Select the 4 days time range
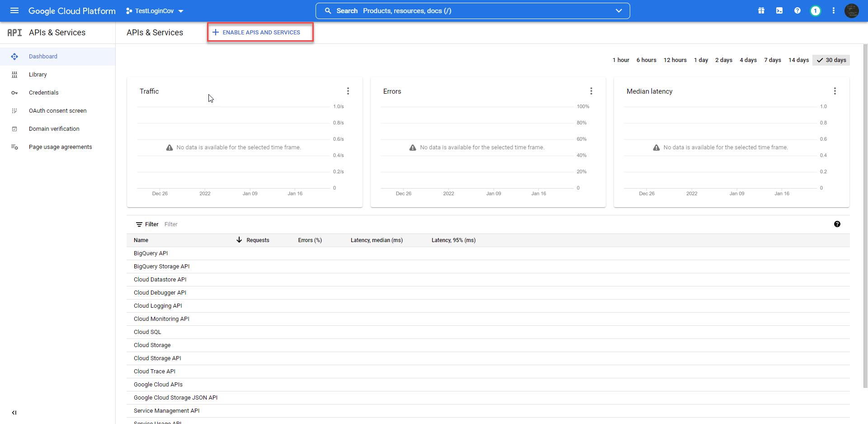The height and width of the screenshot is (424, 868). [748, 60]
